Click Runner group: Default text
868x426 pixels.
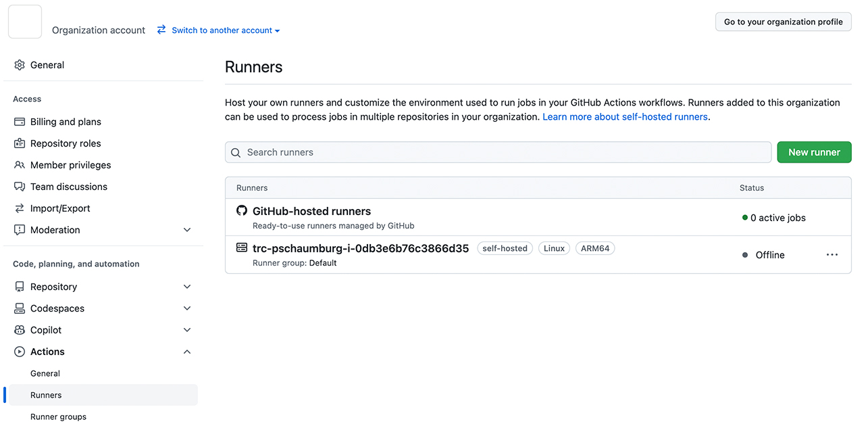tap(295, 263)
